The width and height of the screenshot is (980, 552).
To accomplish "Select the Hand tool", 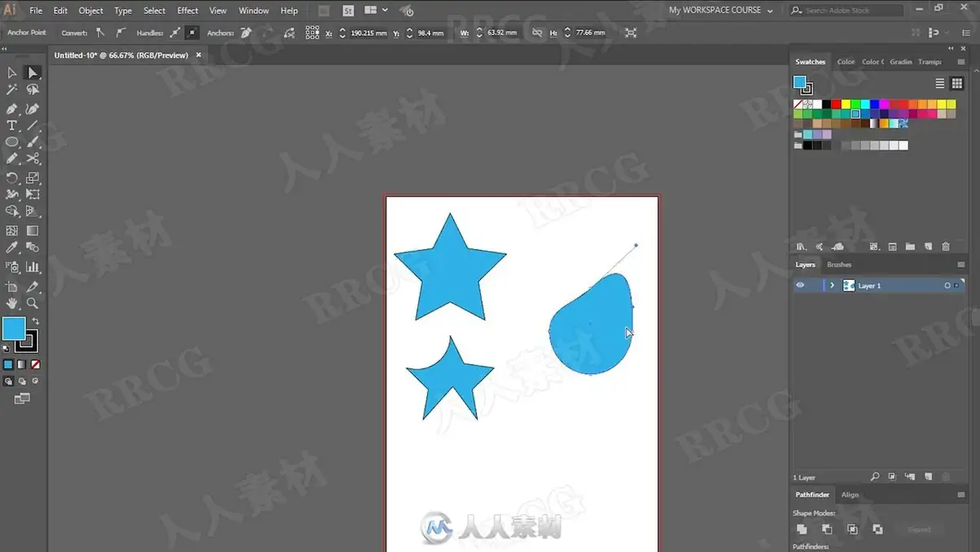I will pyautogui.click(x=12, y=303).
